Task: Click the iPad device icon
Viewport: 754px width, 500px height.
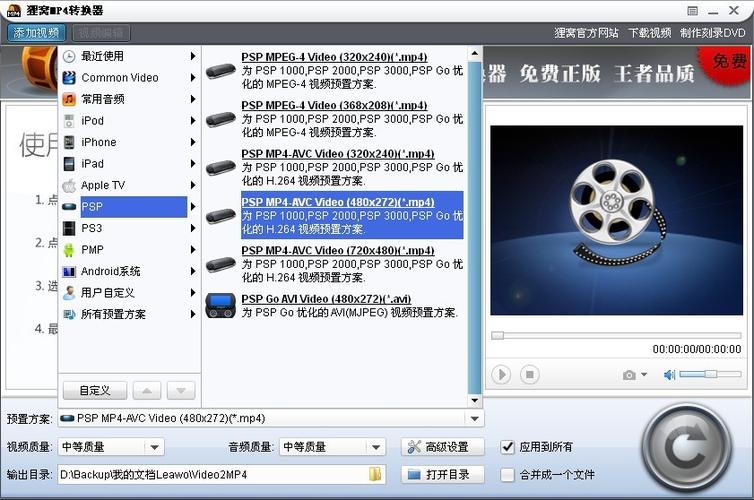Action: 69,164
